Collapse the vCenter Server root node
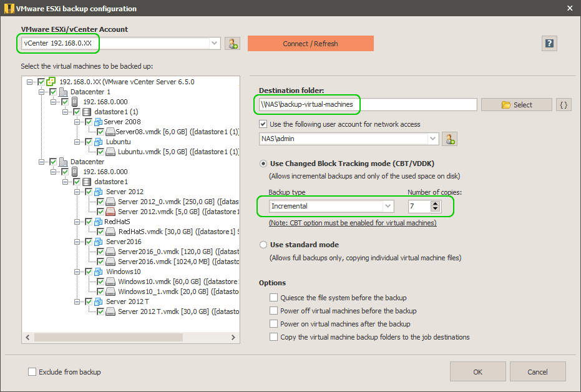Screen dimensions: 581x392 click(x=30, y=82)
